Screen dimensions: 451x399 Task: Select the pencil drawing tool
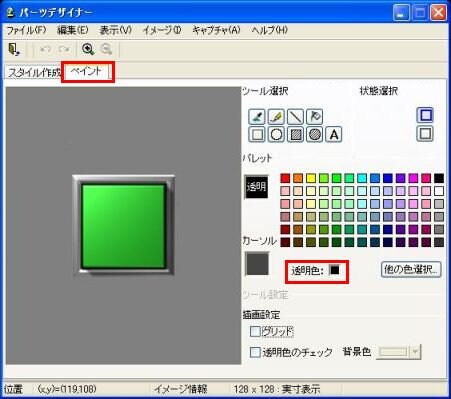276,116
